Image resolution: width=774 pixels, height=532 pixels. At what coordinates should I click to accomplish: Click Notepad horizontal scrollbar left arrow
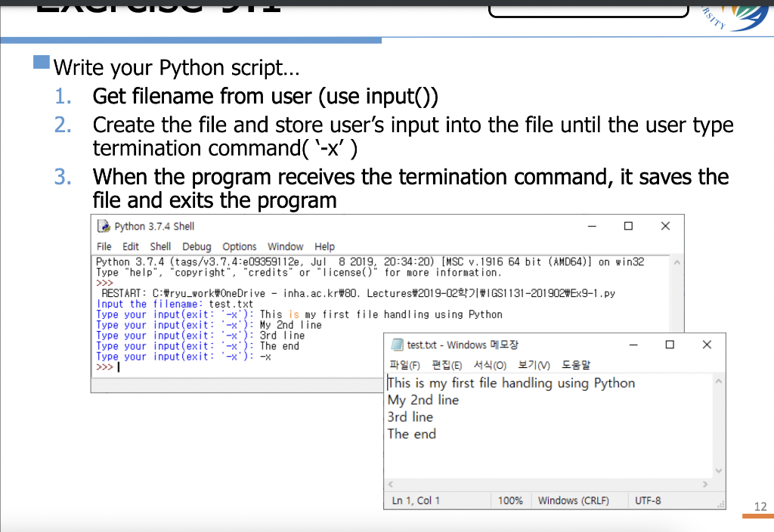pos(391,484)
